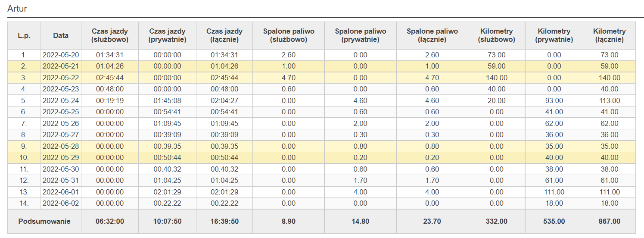644x238 pixels.
Task: Click private drive time 02:01:29 for 2022-06-01
Action: pos(167,192)
